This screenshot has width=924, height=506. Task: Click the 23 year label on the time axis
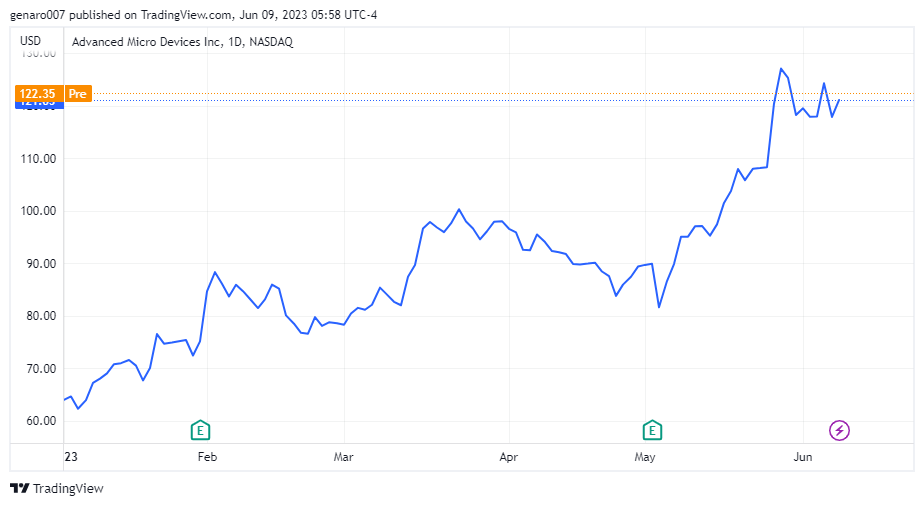[71, 457]
